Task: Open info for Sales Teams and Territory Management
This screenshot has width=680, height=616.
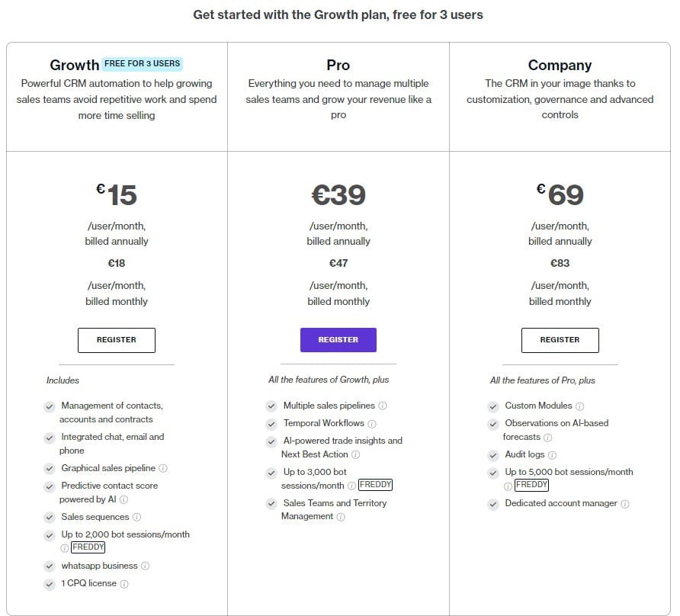Action: click(341, 517)
